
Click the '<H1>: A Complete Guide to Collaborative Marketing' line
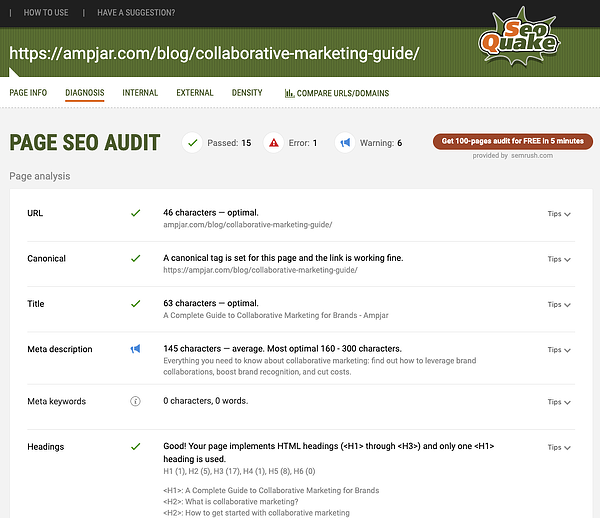coord(271,490)
